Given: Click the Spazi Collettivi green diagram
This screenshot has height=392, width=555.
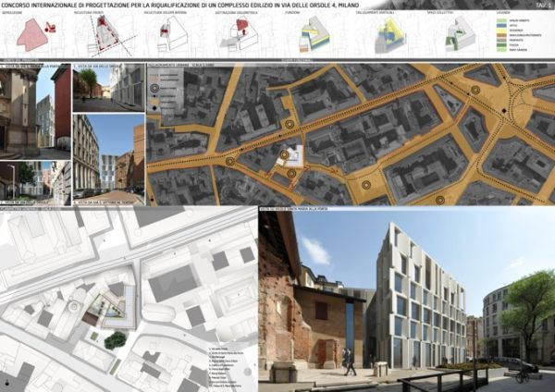Looking at the screenshot, I should click(x=455, y=38).
